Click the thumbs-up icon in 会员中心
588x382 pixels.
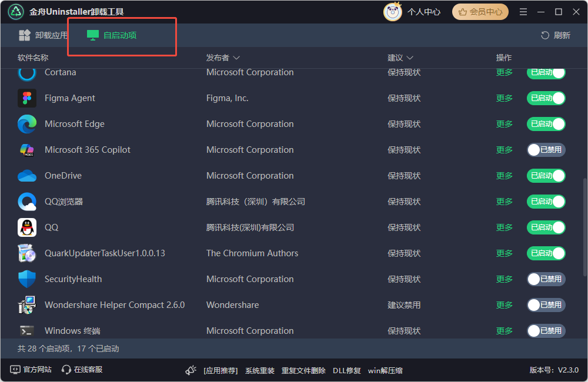(x=463, y=12)
